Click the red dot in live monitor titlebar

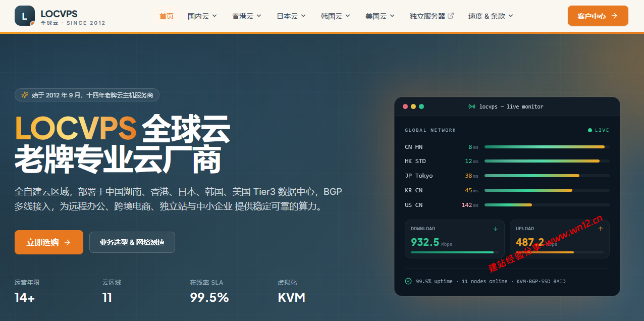coord(405,106)
